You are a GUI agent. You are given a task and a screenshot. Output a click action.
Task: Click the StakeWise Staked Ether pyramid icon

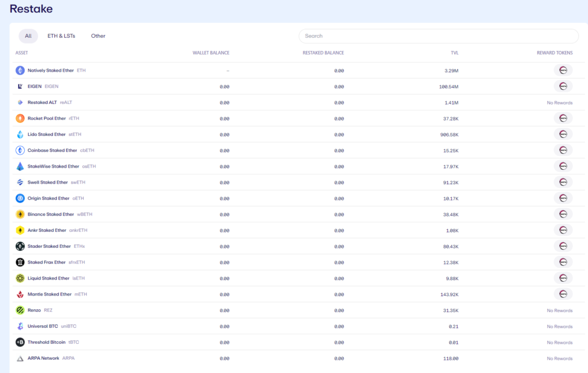20,166
